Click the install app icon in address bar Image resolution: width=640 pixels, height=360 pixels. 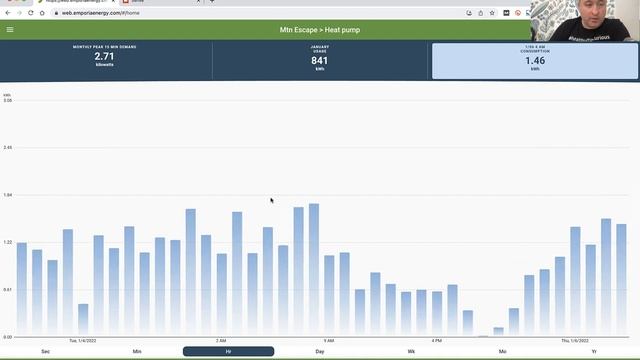(469, 13)
